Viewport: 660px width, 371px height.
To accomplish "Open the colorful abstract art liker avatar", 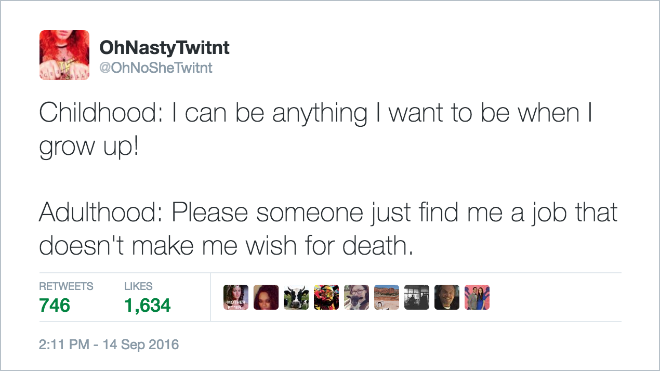I will (x=326, y=297).
